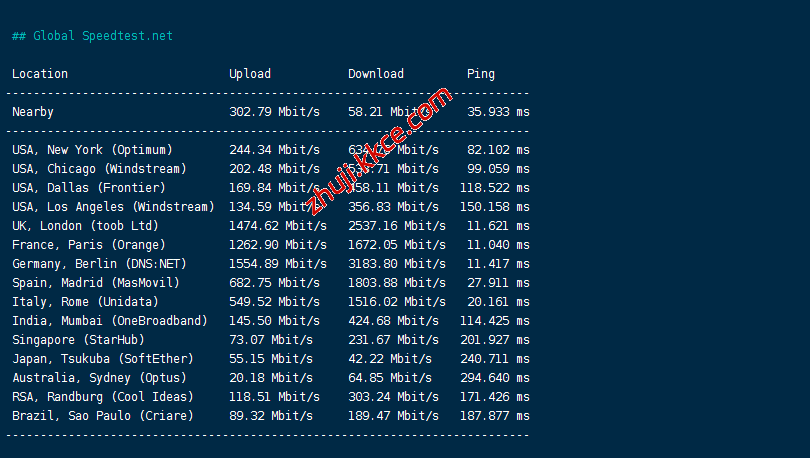Click Spain, Madrid download value 1803.88 Mbit/s
This screenshot has width=810, height=458.
397,283
